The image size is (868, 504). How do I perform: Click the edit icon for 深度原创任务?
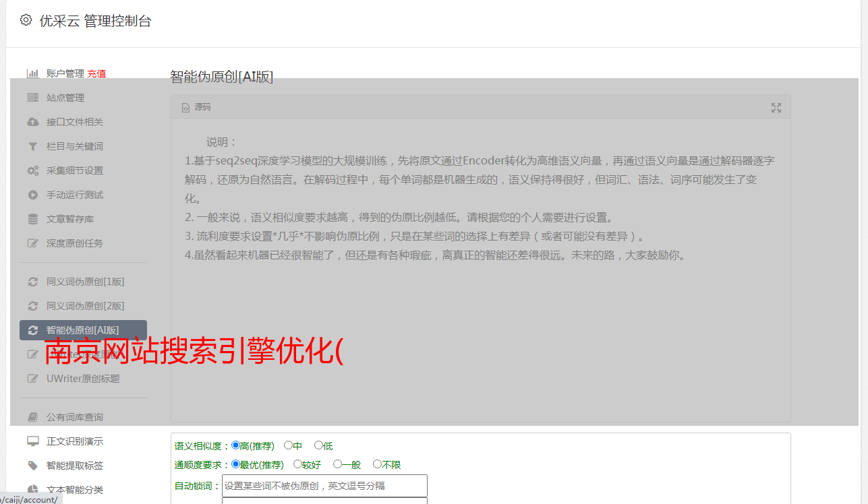[x=32, y=243]
